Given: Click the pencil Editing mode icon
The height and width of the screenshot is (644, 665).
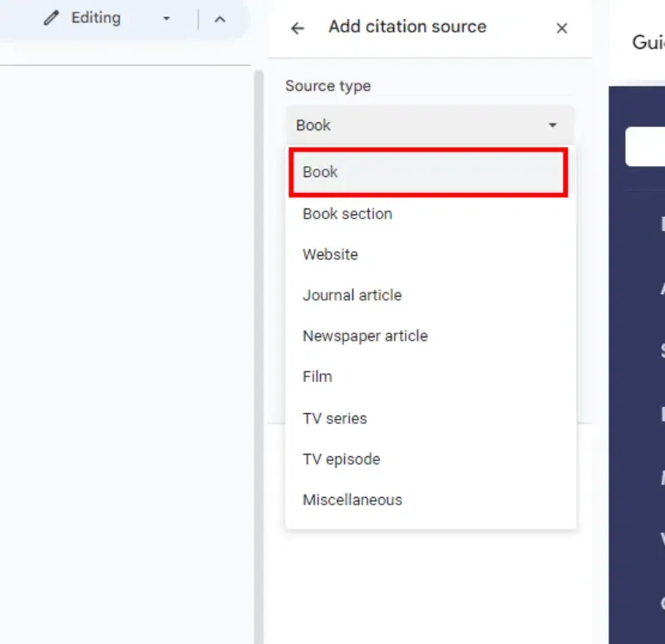Looking at the screenshot, I should (x=52, y=18).
